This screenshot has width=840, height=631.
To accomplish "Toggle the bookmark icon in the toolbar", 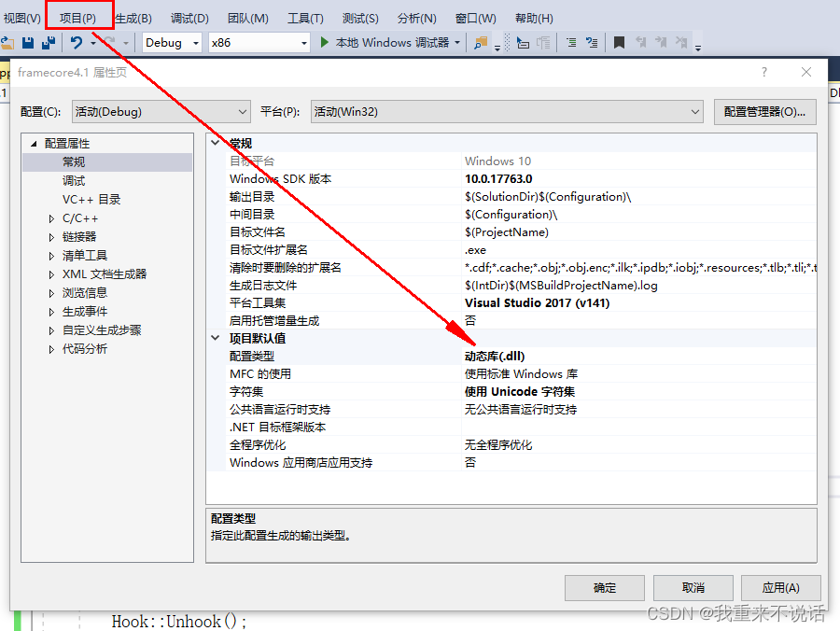I will click(620, 43).
